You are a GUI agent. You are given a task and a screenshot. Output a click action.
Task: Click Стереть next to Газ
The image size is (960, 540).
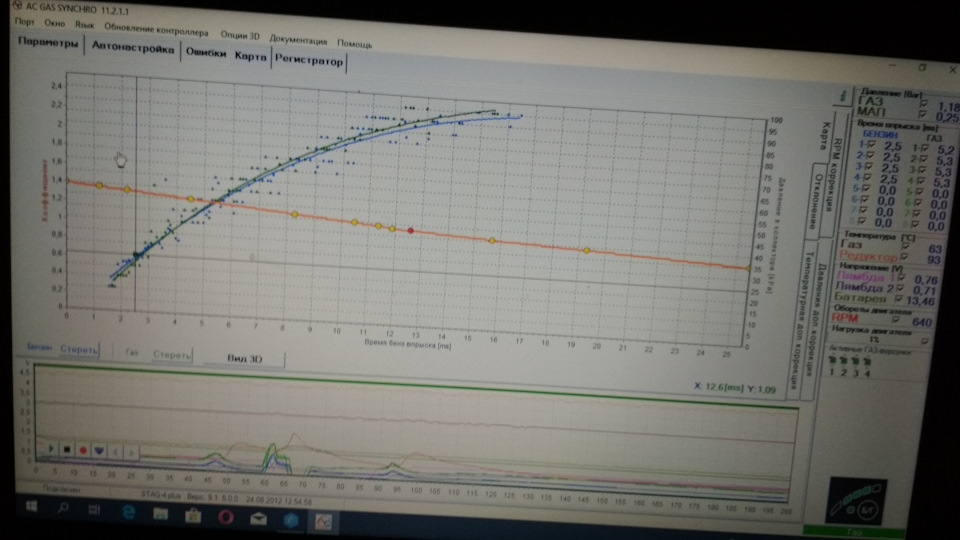coord(171,354)
